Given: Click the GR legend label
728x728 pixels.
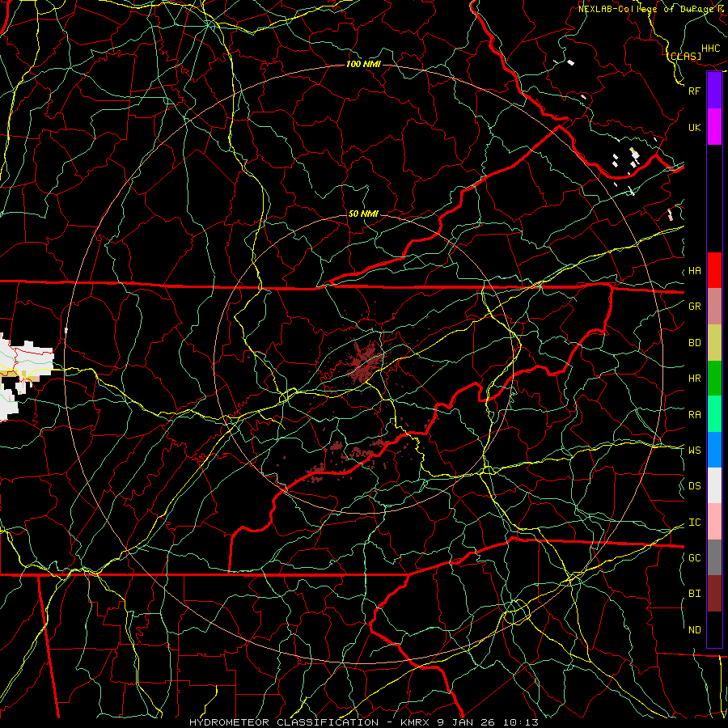Looking at the screenshot, I should 695,307.
